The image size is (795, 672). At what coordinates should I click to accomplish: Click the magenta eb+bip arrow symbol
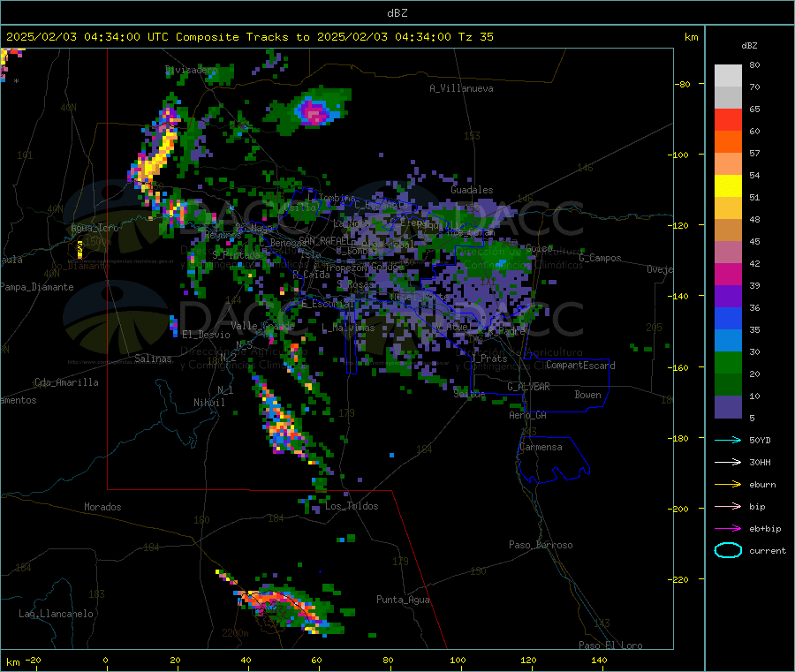click(728, 529)
